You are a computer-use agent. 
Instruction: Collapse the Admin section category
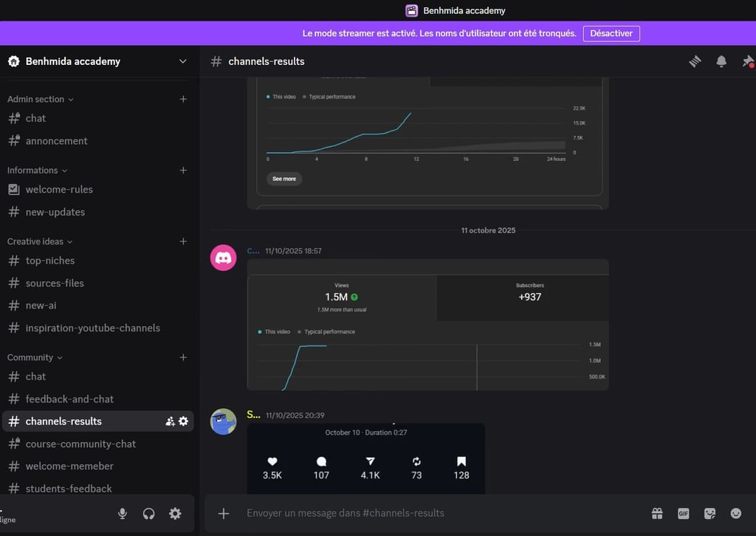[x=40, y=99]
